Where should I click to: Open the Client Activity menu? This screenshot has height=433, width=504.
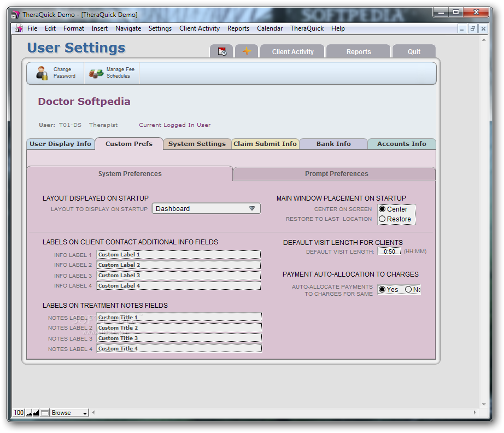pyautogui.click(x=200, y=28)
